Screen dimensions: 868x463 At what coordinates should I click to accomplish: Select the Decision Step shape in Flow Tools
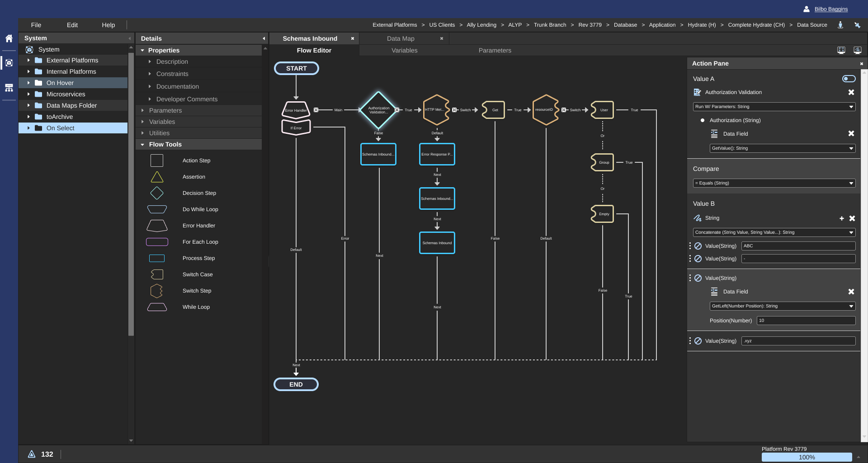tap(156, 193)
